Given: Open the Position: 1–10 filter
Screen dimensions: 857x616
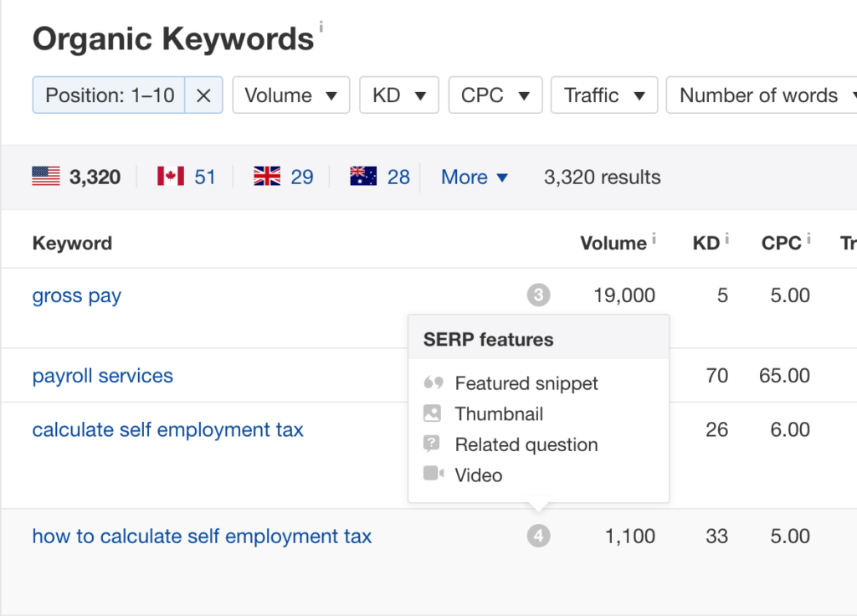Looking at the screenshot, I should click(x=110, y=95).
